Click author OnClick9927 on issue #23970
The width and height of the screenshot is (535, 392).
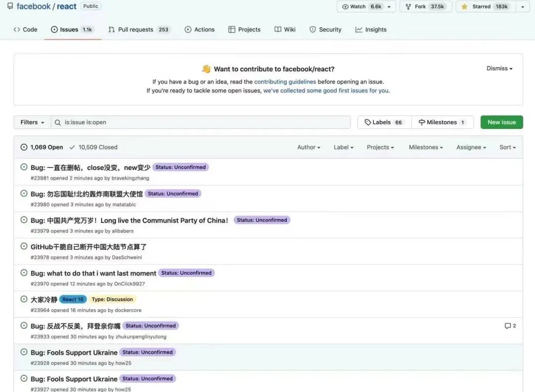pos(129,284)
